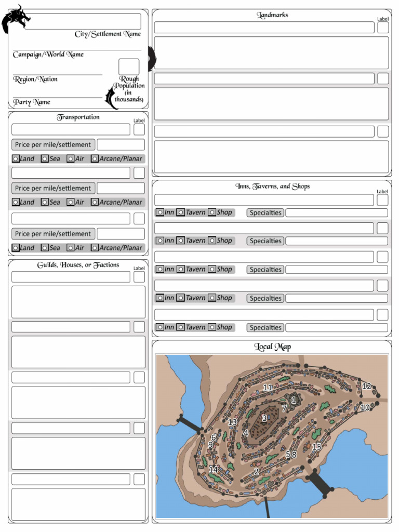
Task: Select Arcane/Planar in the third transportation entry
Action: pos(95,248)
